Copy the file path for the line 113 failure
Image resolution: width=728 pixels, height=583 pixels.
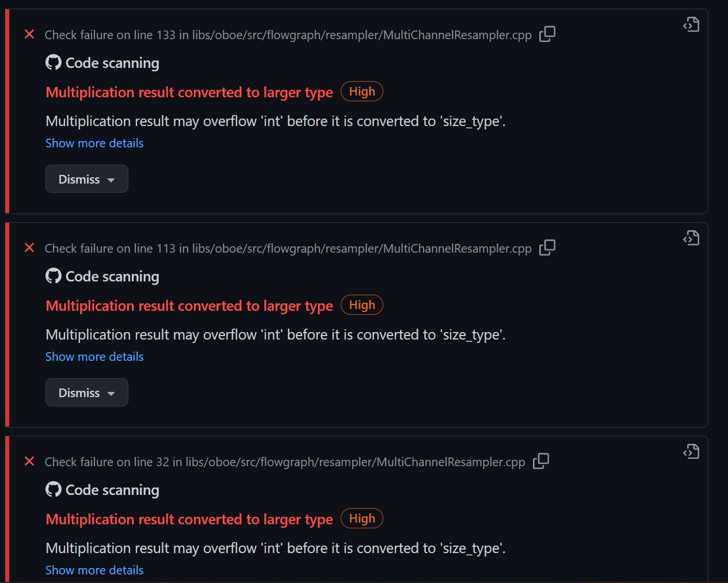click(x=547, y=247)
